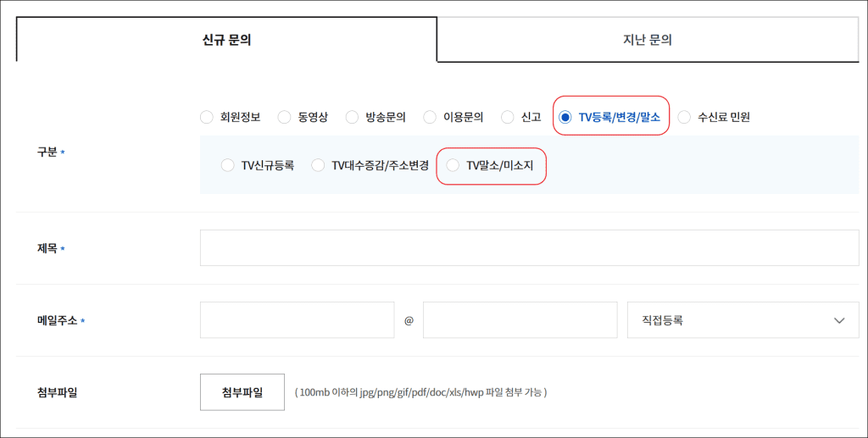Choose the 신고 radio option
Screen dimensions: 868x438
pyautogui.click(x=507, y=117)
